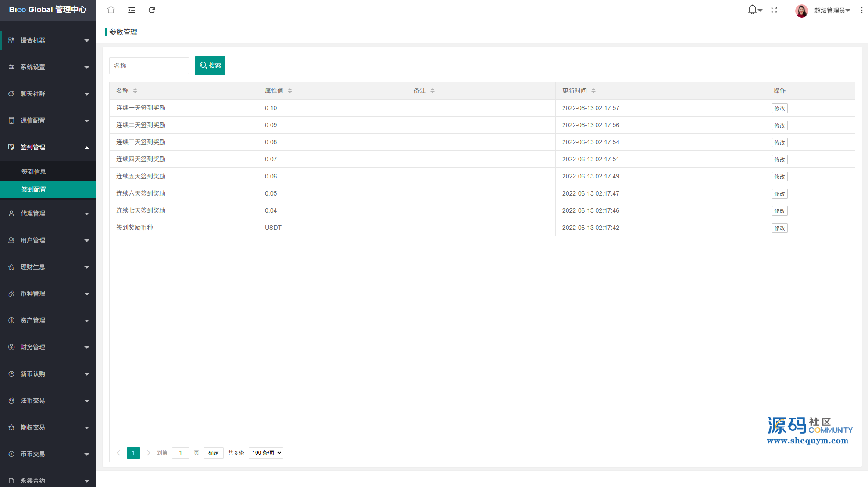Click the refresh page icon
This screenshot has width=868, height=487.
click(x=152, y=10)
